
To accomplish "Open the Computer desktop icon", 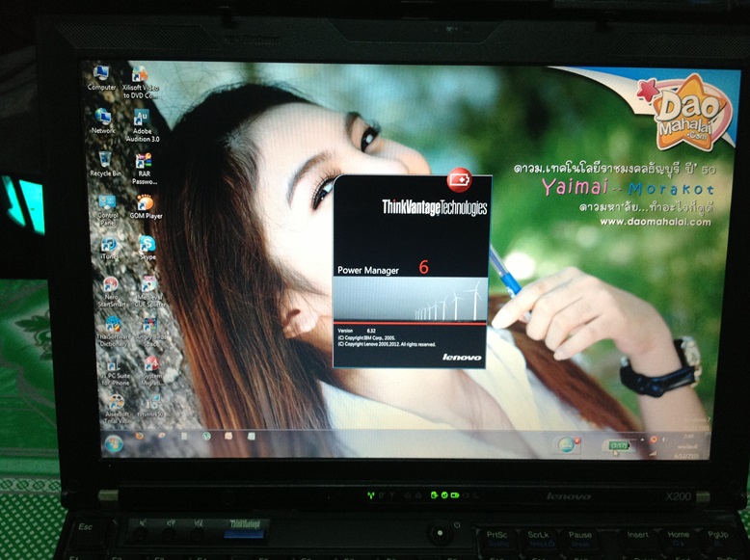I will click(x=101, y=79).
